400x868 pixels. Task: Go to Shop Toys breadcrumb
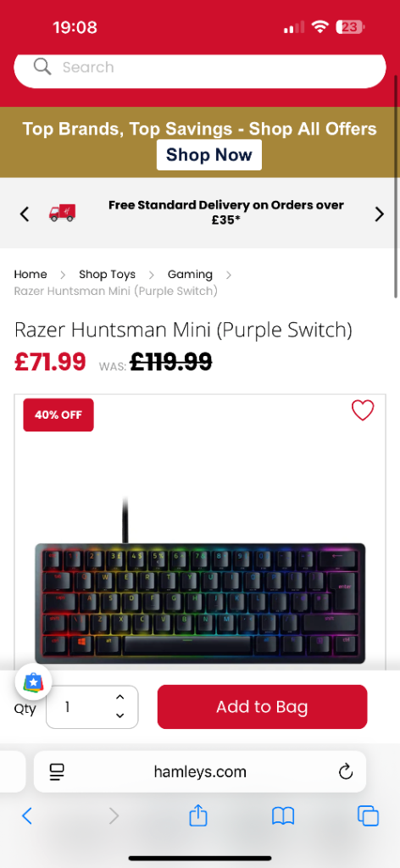pos(108,274)
